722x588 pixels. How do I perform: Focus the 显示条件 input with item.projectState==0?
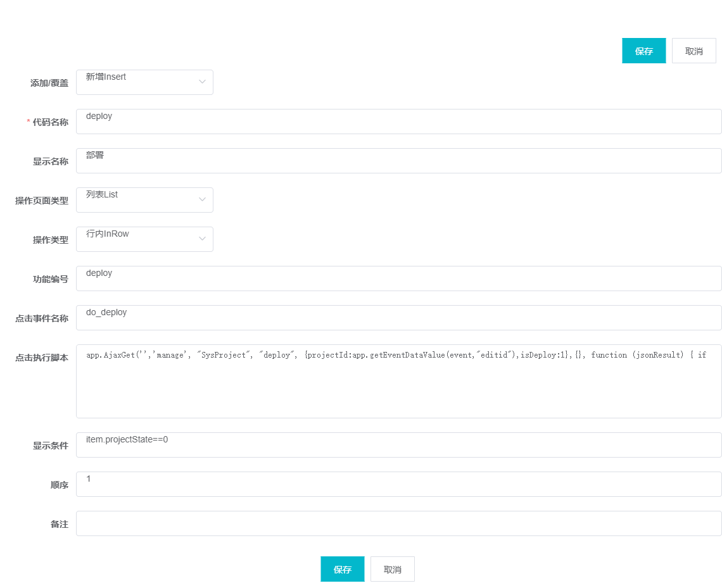(x=399, y=445)
